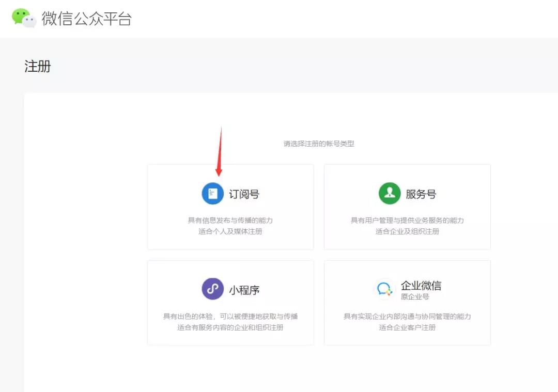Choose the 小程序 registration card
This screenshot has width=558, height=392.
click(230, 302)
